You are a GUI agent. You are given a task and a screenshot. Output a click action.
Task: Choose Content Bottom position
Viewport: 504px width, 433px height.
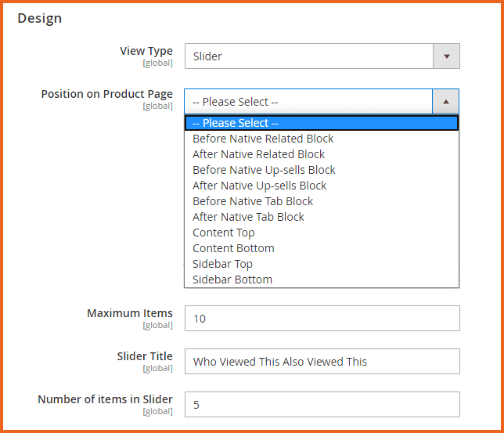(233, 248)
